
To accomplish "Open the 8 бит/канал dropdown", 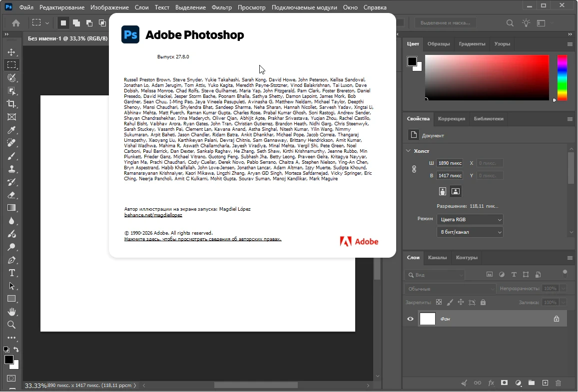I will point(470,232).
